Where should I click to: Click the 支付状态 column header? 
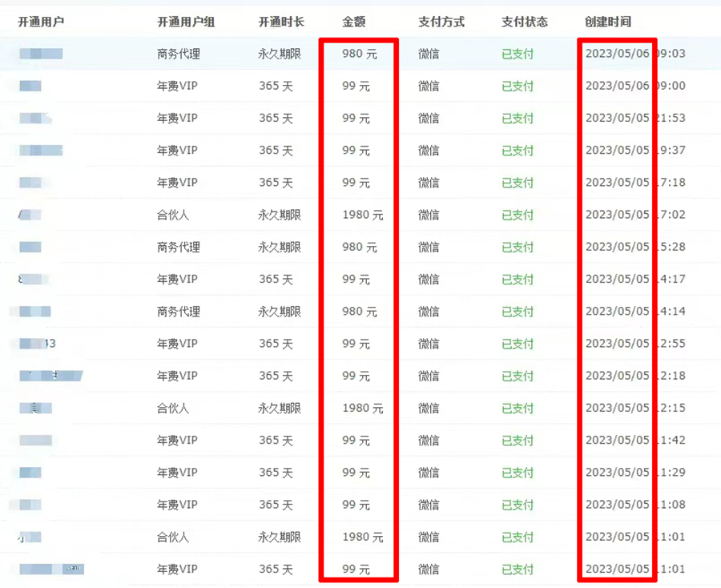coord(525,22)
